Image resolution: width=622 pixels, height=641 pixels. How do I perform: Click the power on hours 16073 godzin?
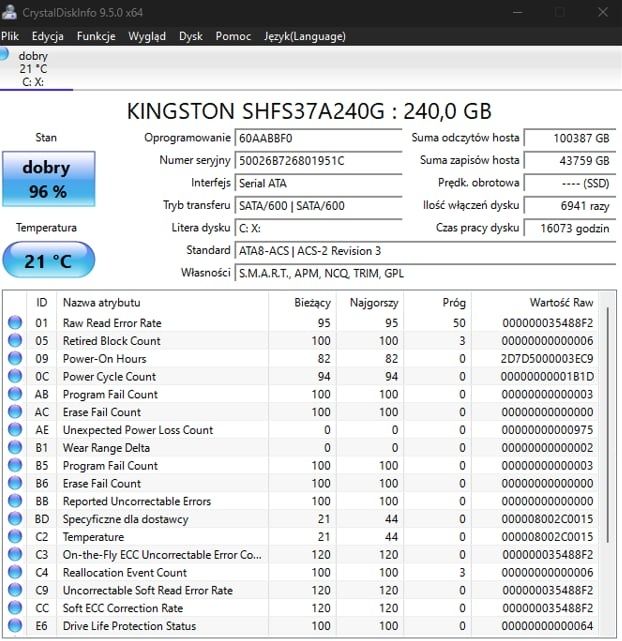pos(570,228)
